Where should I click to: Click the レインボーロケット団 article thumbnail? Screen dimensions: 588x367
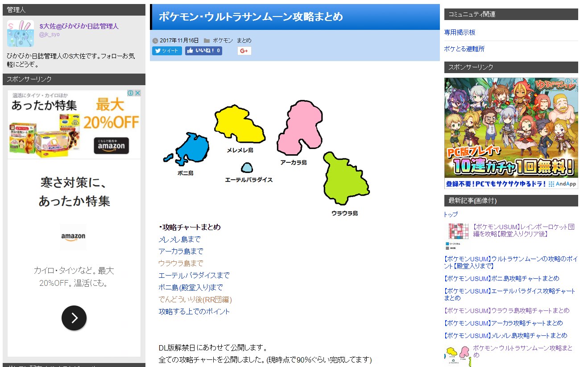tap(458, 236)
